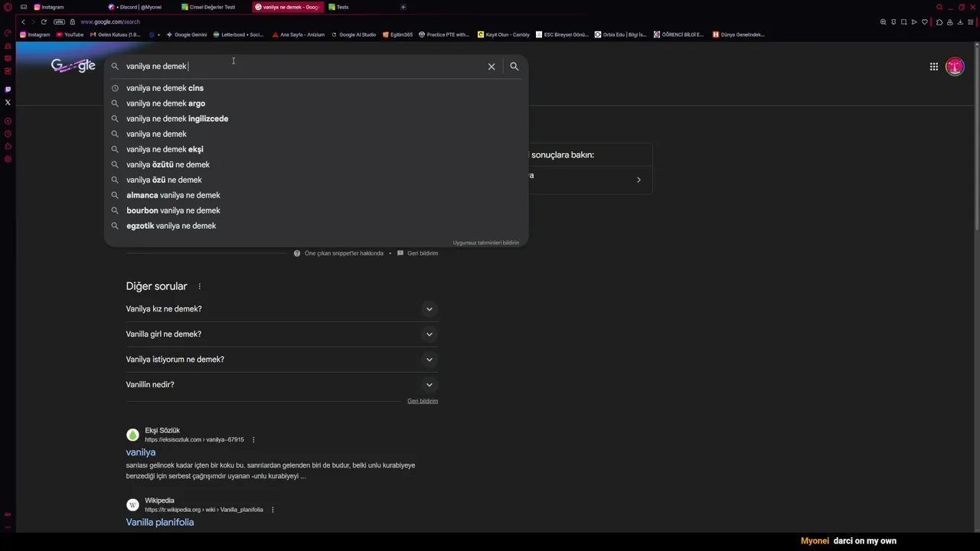Screen dimensions: 980x551
Task: Open three-dot menu for Ekşi Sözlük result
Action: (253, 440)
